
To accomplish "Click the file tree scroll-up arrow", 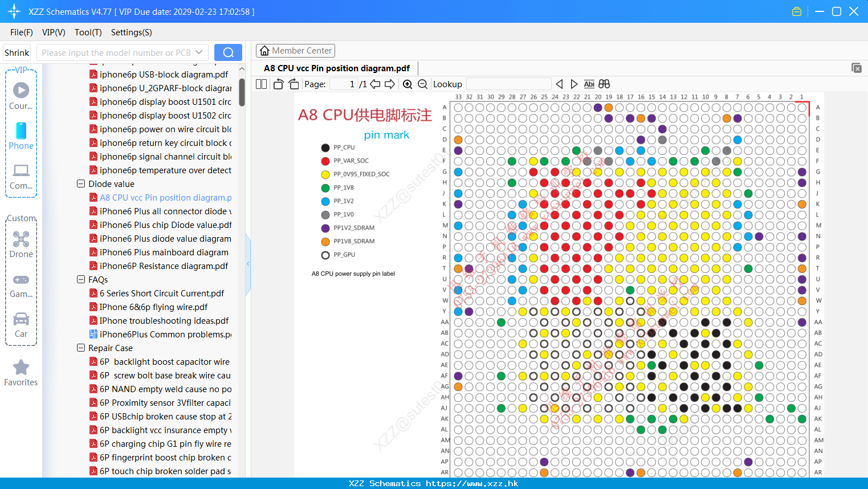I will (x=242, y=69).
